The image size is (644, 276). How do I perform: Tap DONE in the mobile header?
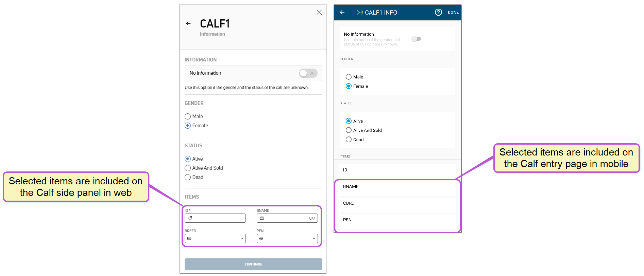453,12
